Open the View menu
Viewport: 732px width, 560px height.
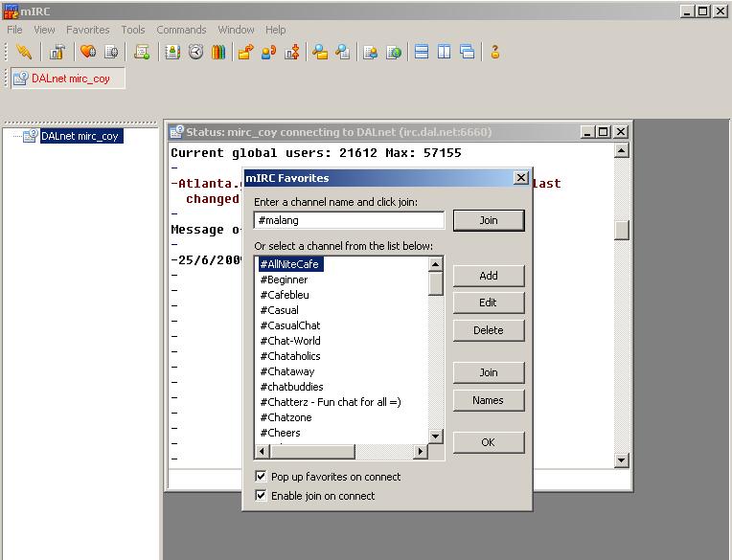(x=44, y=30)
